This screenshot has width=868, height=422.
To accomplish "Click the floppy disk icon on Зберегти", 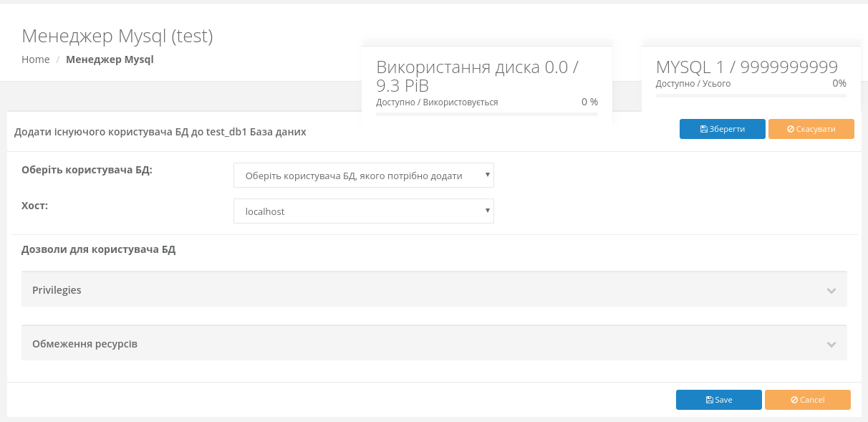I will coord(704,129).
